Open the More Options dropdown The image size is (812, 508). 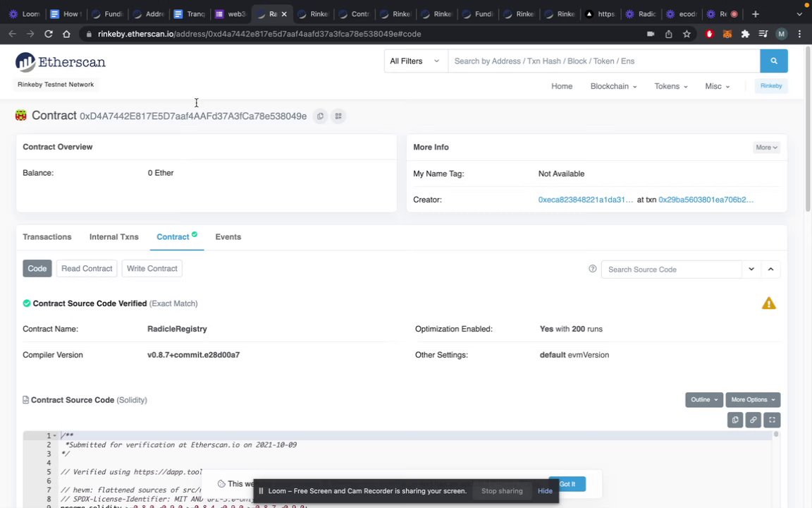(x=753, y=399)
